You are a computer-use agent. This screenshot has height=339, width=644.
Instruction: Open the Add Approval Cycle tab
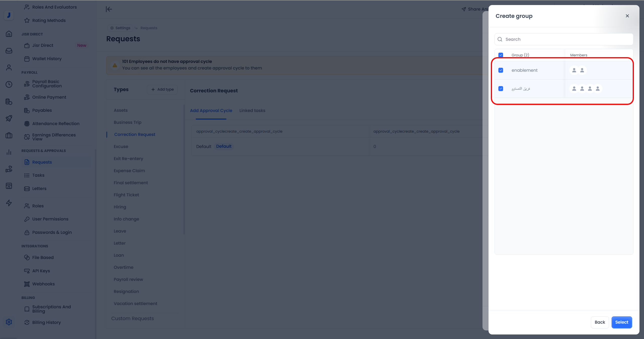[x=211, y=110]
